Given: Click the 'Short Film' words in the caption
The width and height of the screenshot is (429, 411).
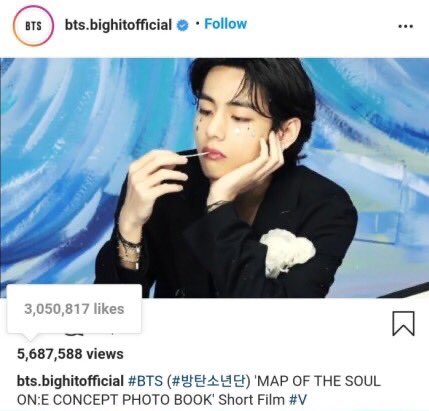Looking at the screenshot, I should pos(251,399).
